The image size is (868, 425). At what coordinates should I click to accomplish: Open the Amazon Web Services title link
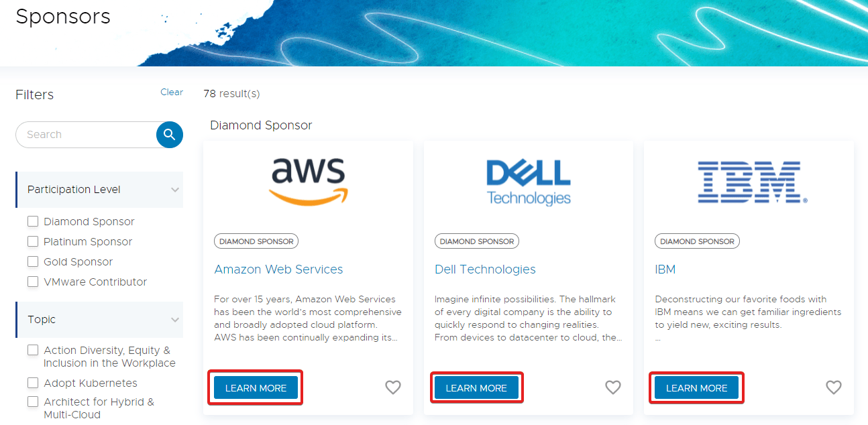coord(278,269)
